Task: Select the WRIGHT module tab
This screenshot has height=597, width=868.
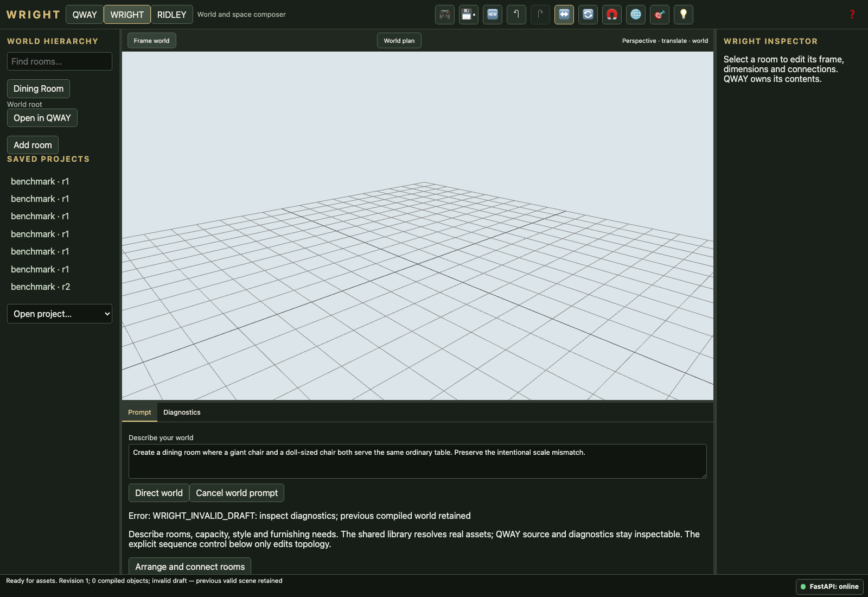Action: click(x=127, y=15)
